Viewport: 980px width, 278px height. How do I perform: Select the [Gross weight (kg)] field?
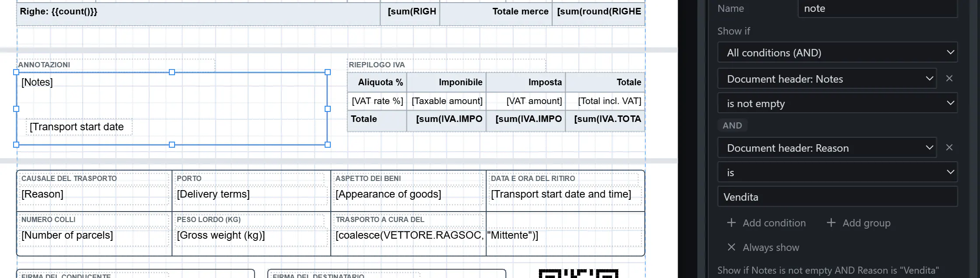pyautogui.click(x=251, y=236)
